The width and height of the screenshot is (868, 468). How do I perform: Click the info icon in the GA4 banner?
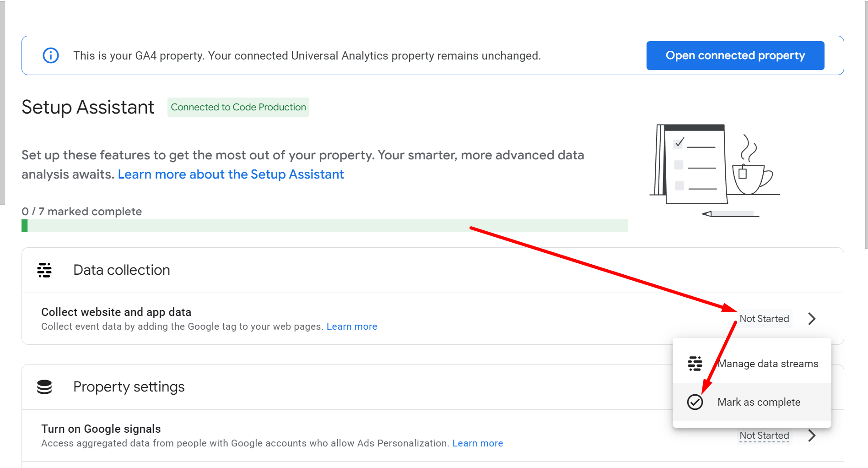pos(51,55)
